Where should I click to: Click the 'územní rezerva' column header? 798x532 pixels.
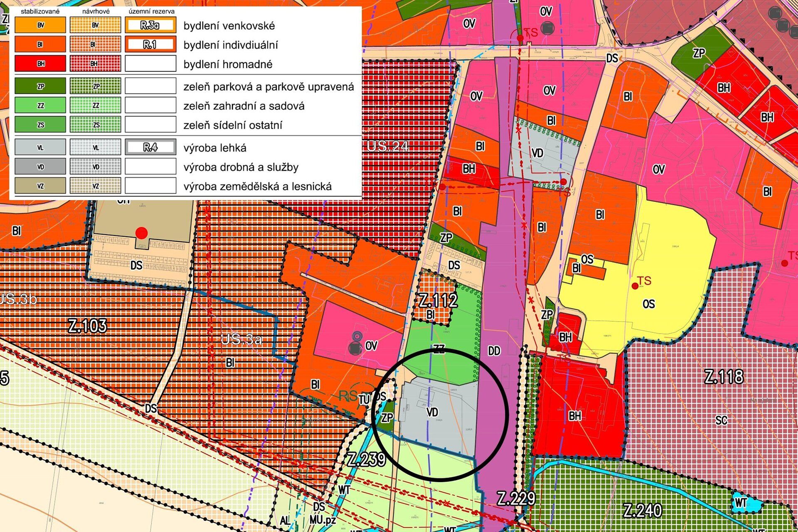tap(151, 12)
